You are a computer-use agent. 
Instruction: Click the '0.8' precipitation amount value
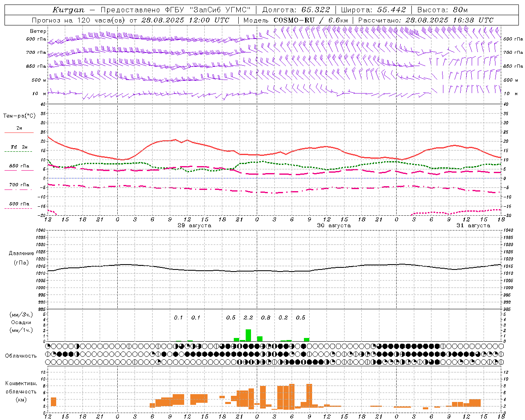(x=266, y=317)
